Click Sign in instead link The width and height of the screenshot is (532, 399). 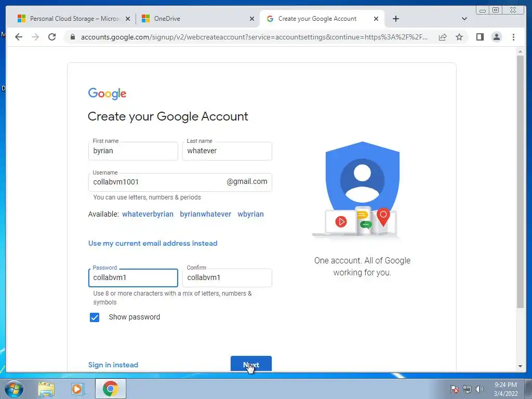click(x=113, y=365)
